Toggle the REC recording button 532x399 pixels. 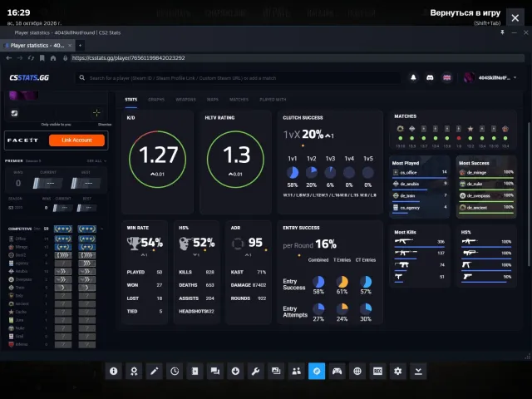[x=377, y=372]
